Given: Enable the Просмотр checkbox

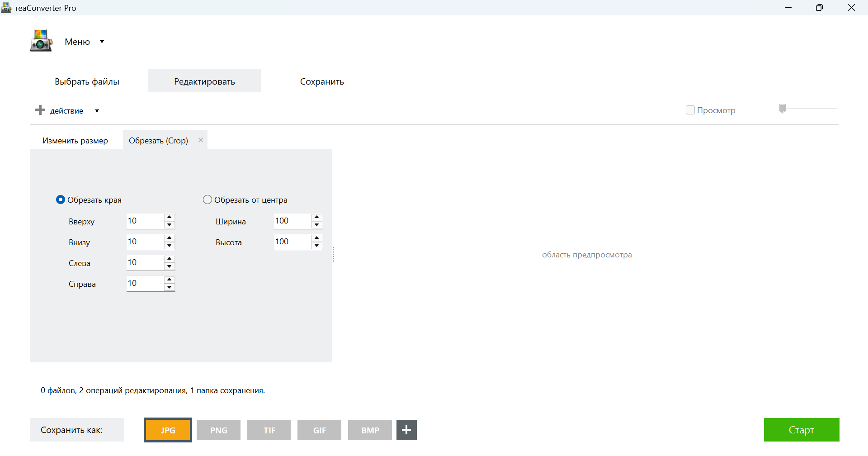Looking at the screenshot, I should [x=690, y=110].
